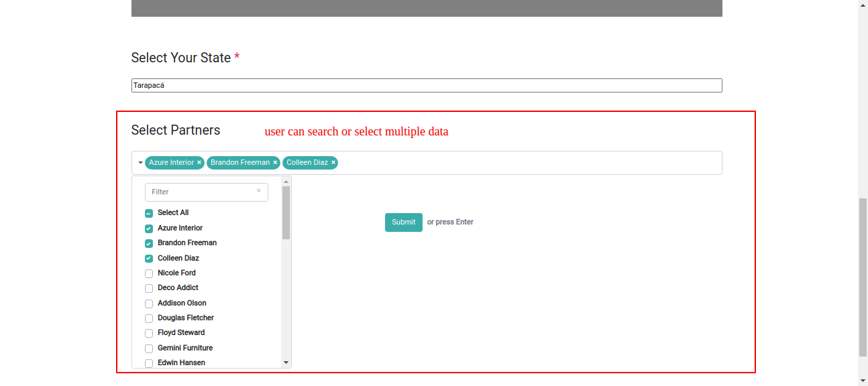Enable the Douglas Fletcher checkbox

click(x=149, y=318)
